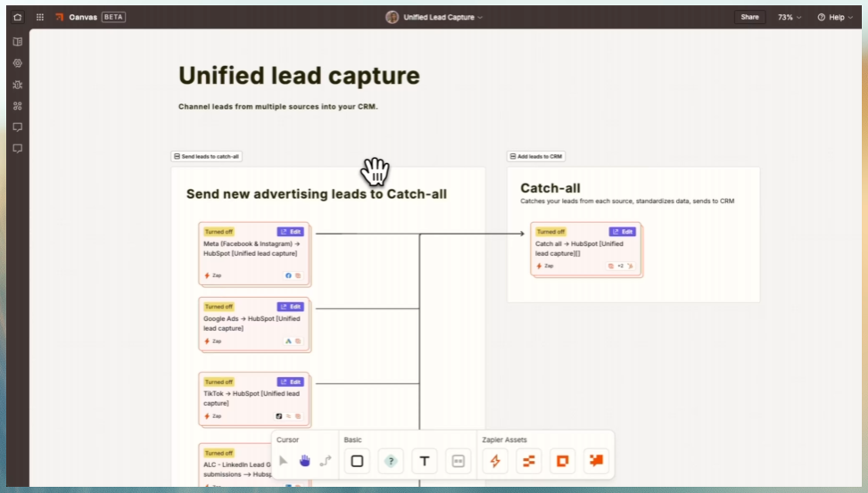Click 'Turned off' status on Catch all card
The height and width of the screenshot is (493, 868).
click(550, 232)
